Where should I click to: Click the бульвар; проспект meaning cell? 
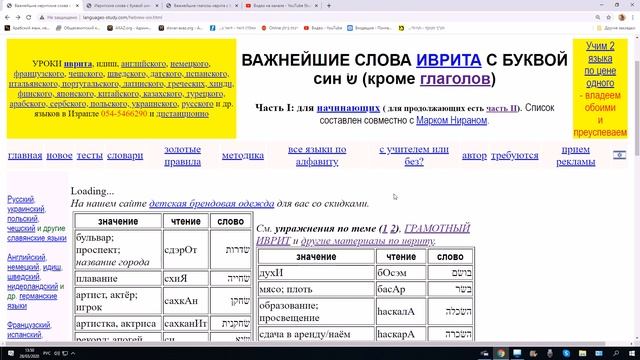118,249
